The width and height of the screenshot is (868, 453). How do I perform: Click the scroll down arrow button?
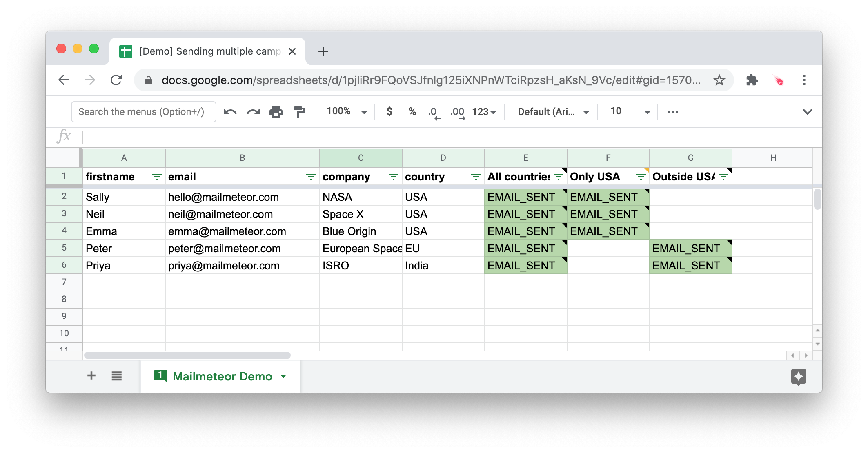tap(817, 344)
